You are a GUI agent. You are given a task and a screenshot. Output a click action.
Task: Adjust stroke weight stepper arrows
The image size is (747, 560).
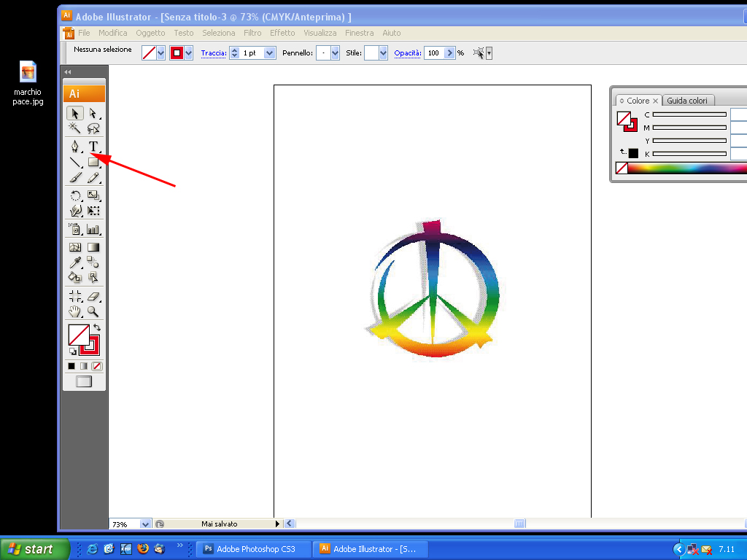(234, 52)
